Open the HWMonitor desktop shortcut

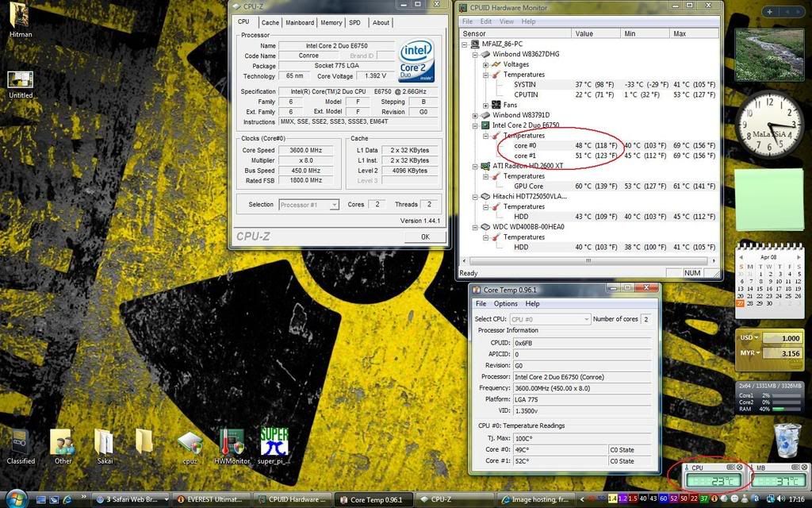click(x=232, y=443)
